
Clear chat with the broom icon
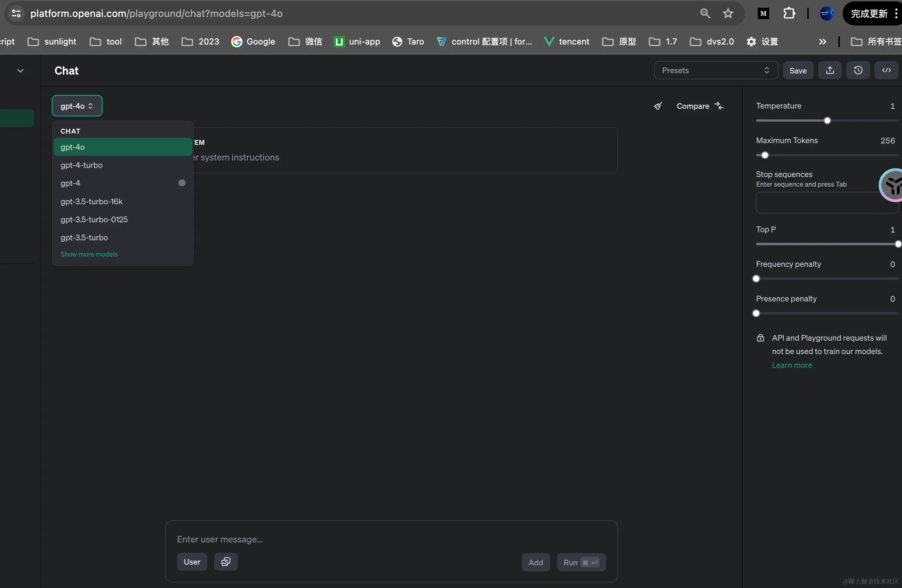(x=658, y=106)
